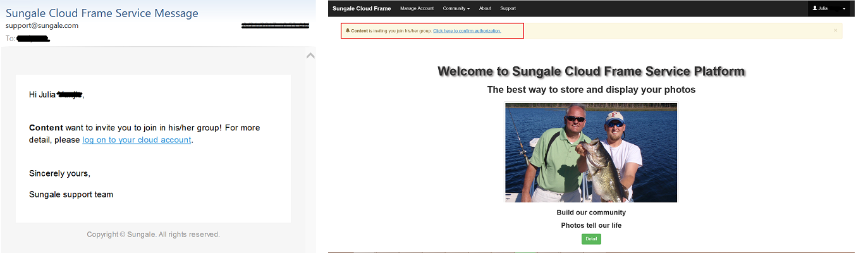Click the 'Photos tell our life' text

point(591,225)
